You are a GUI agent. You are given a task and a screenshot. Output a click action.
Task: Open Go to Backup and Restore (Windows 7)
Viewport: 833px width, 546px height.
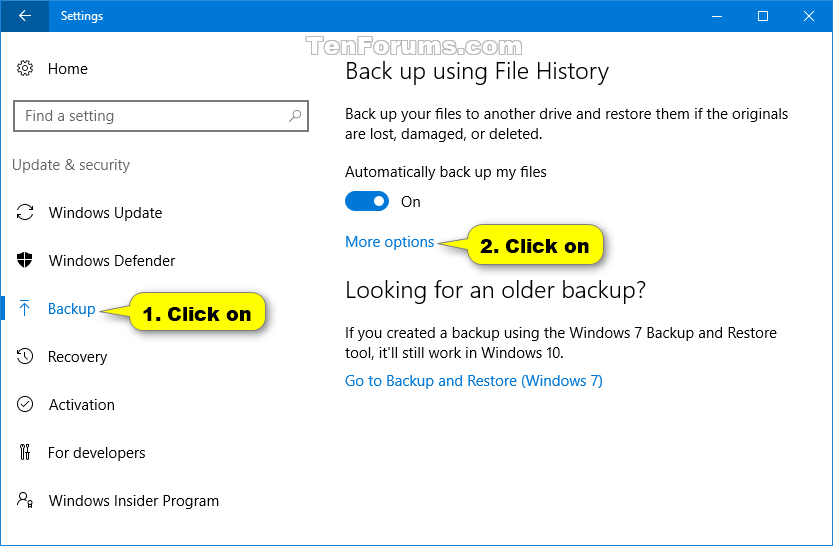474,381
